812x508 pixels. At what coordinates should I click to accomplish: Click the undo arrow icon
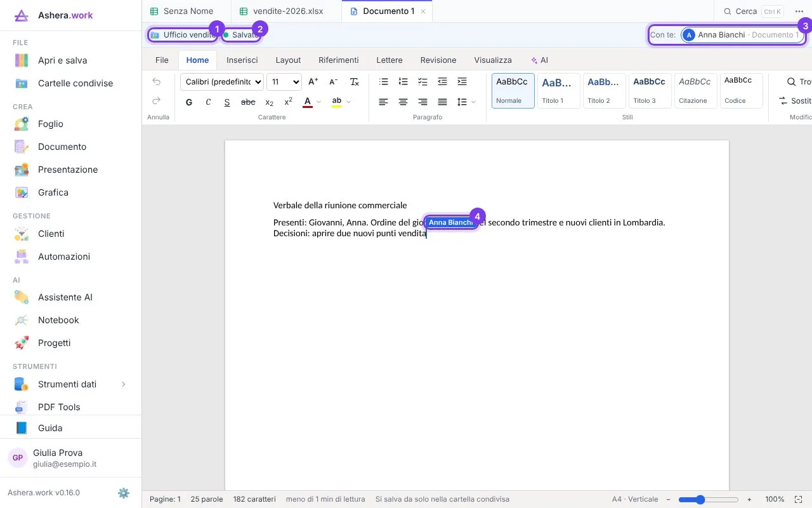tap(157, 81)
